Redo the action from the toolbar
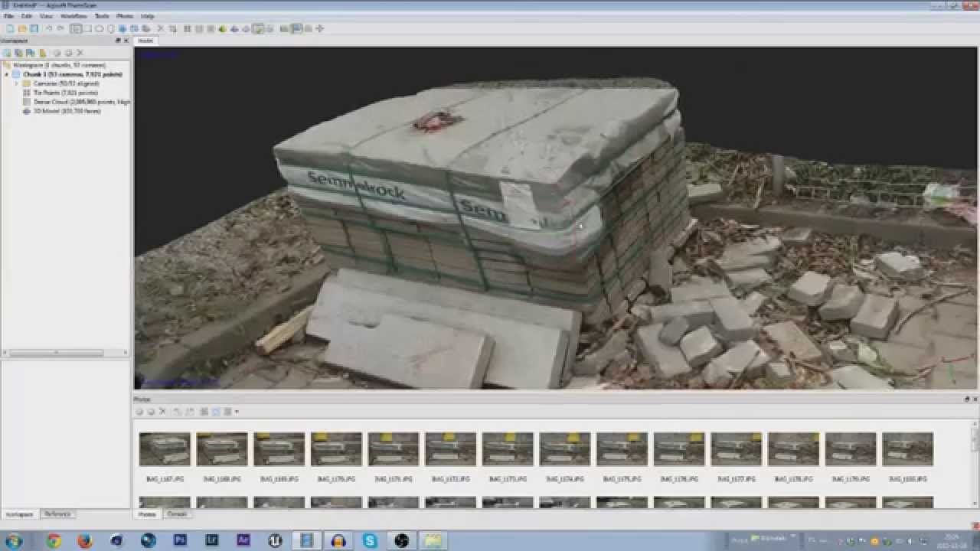980x551 pixels. pos(60,29)
